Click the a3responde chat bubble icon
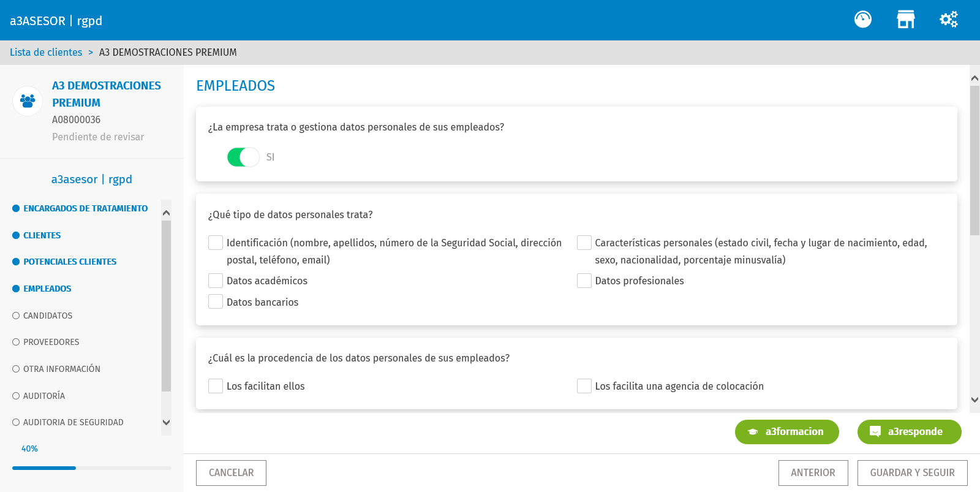This screenshot has width=980, height=492. click(875, 432)
